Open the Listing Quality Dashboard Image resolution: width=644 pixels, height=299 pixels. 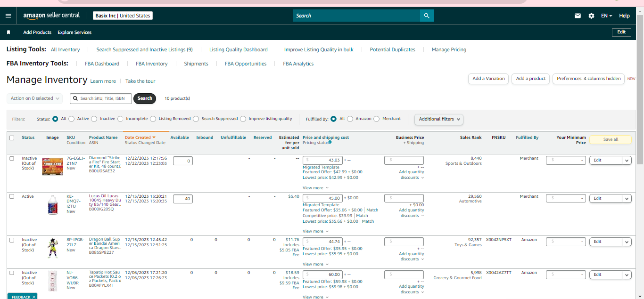tap(238, 49)
